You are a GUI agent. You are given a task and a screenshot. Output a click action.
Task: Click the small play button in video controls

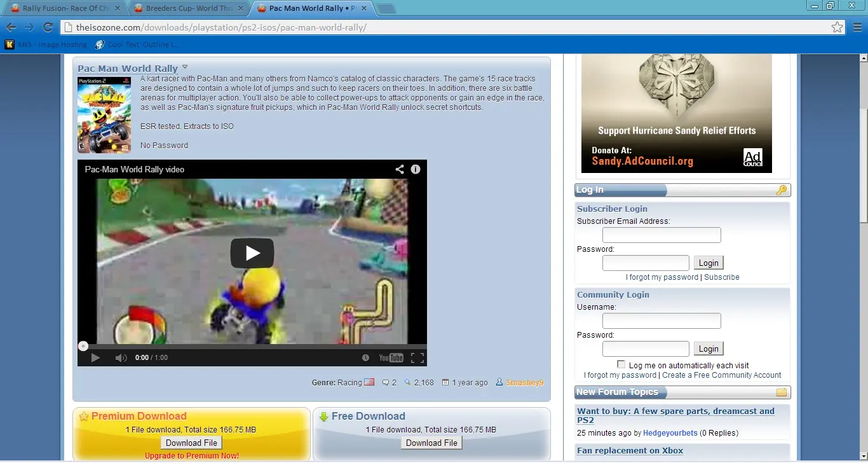[95, 357]
